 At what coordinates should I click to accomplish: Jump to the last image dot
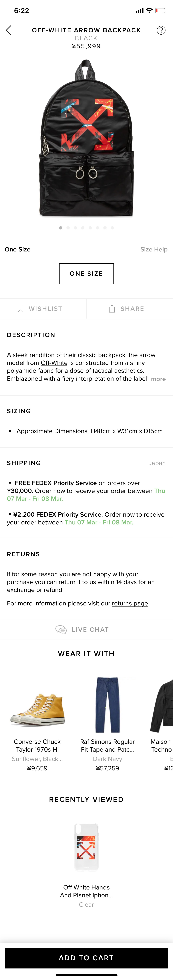tap(112, 228)
